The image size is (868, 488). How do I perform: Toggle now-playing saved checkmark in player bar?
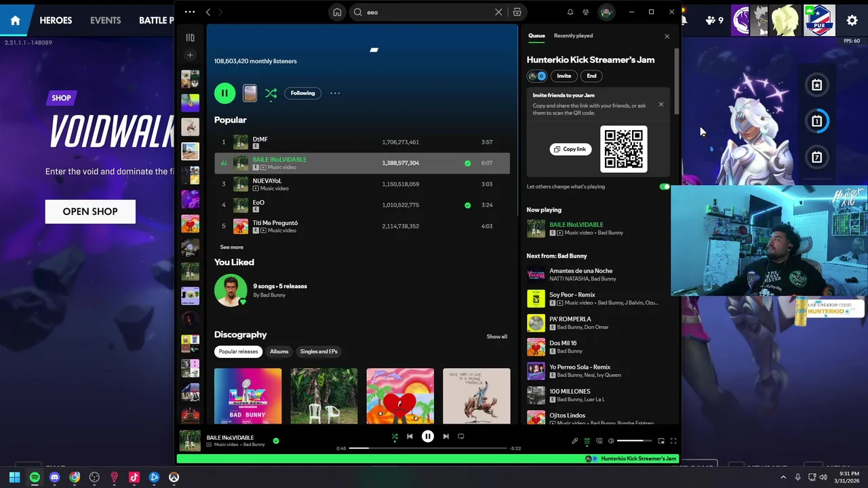pyautogui.click(x=275, y=441)
